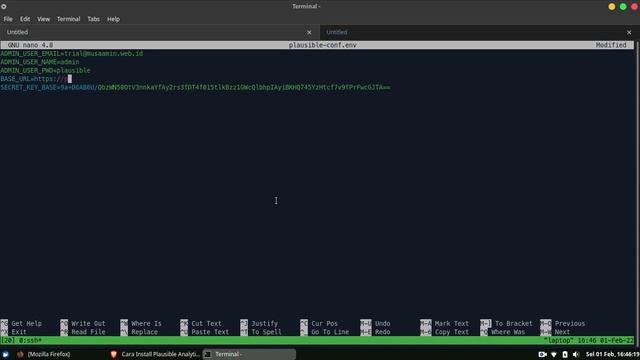Click the Previous shortcut label
This screenshot has width=640, height=360.
point(569,323)
